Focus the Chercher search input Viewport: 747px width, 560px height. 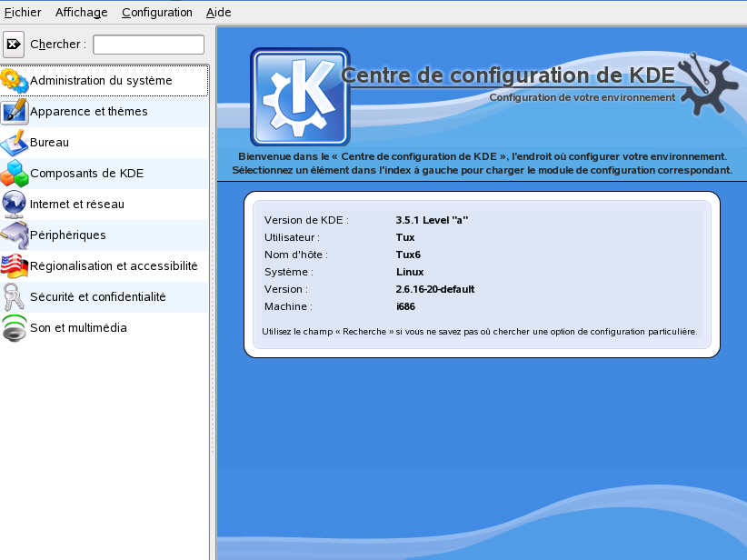149,45
